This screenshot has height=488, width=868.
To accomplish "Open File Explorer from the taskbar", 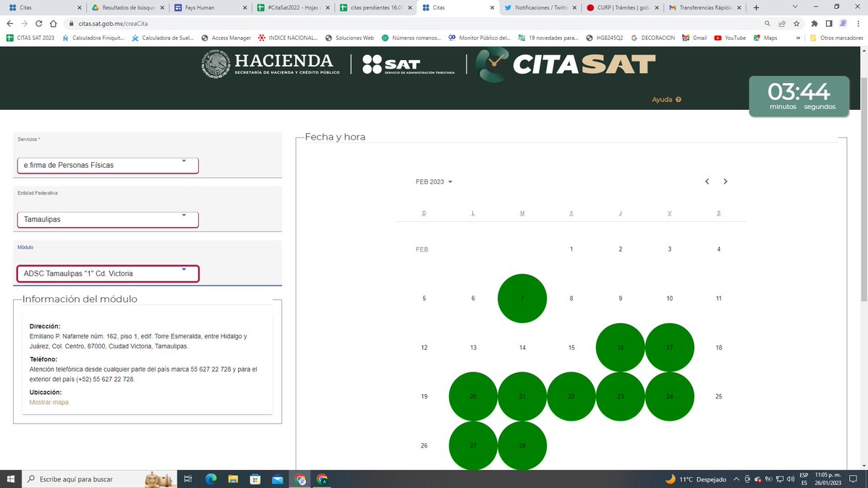I will pos(234,479).
